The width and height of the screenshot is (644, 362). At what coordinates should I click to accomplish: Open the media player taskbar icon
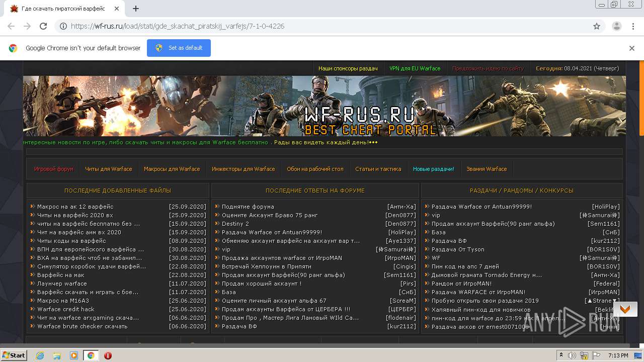coord(73,355)
